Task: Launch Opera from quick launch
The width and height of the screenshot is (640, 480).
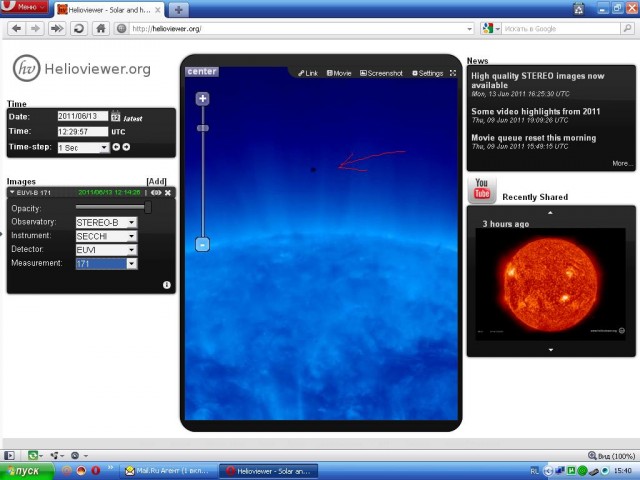Action: click(x=96, y=471)
